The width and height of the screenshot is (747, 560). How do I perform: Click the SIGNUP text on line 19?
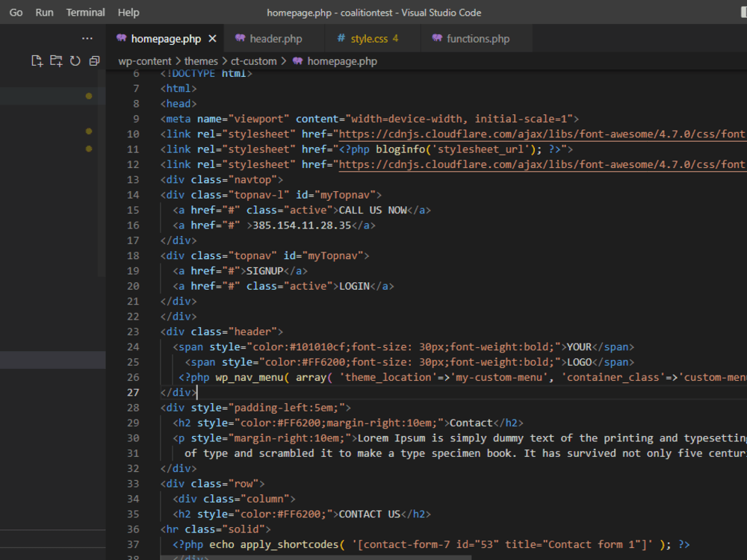point(265,271)
